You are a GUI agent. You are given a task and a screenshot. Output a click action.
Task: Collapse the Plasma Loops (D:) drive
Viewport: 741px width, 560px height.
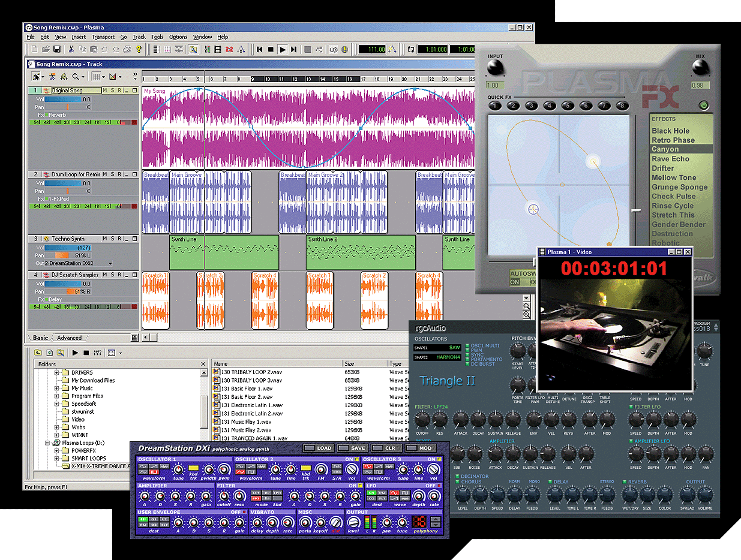tap(48, 442)
